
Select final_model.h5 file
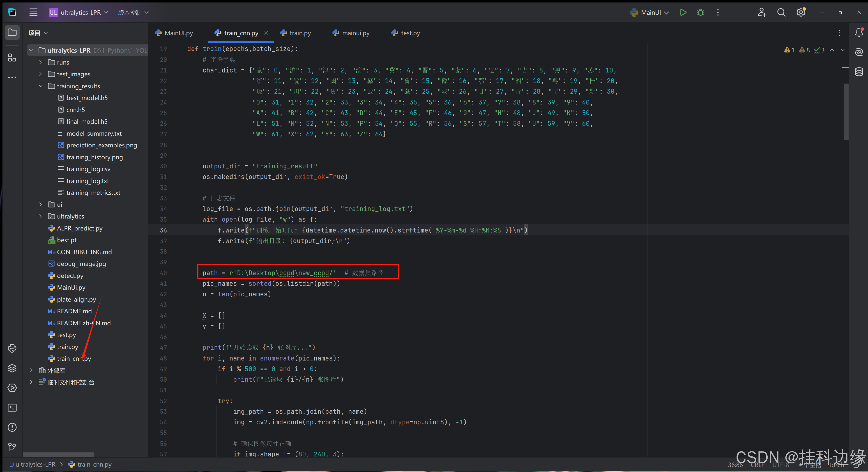(x=87, y=121)
